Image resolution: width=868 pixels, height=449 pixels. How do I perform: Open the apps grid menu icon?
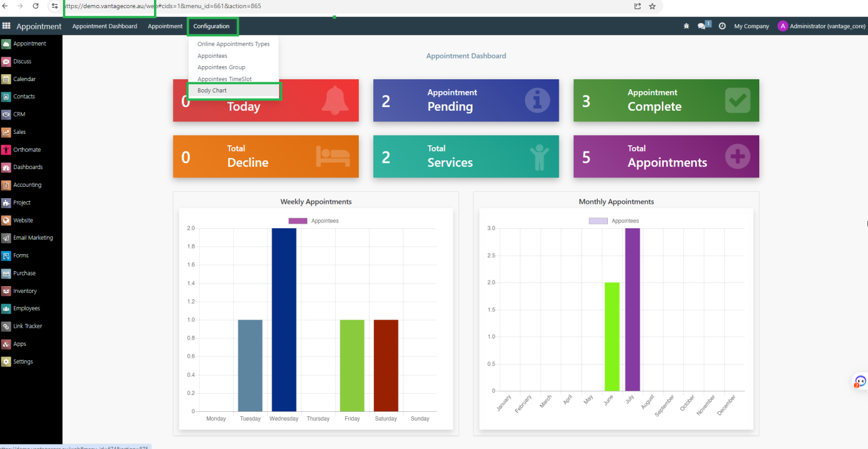[6, 26]
